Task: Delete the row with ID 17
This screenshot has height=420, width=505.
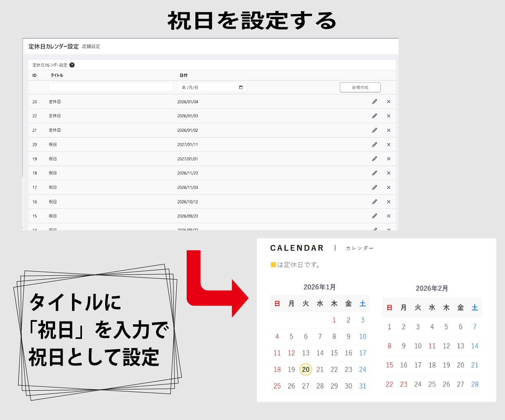Action: [389, 187]
